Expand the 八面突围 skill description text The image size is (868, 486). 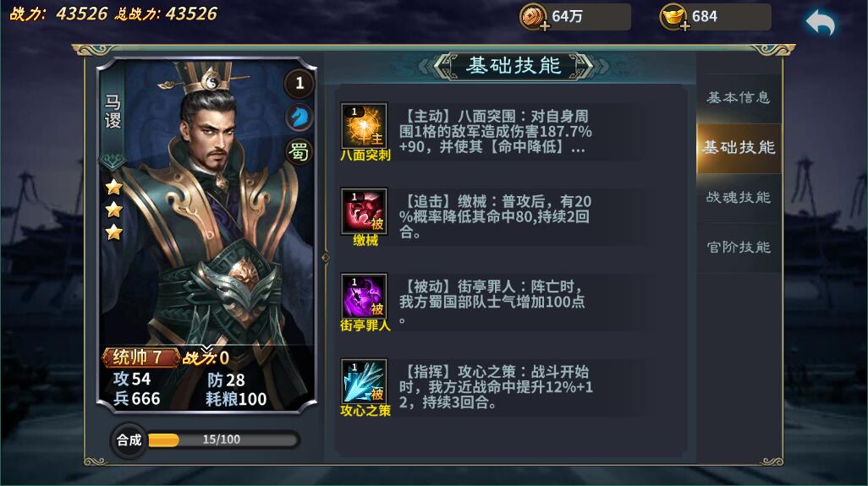tap(496, 132)
